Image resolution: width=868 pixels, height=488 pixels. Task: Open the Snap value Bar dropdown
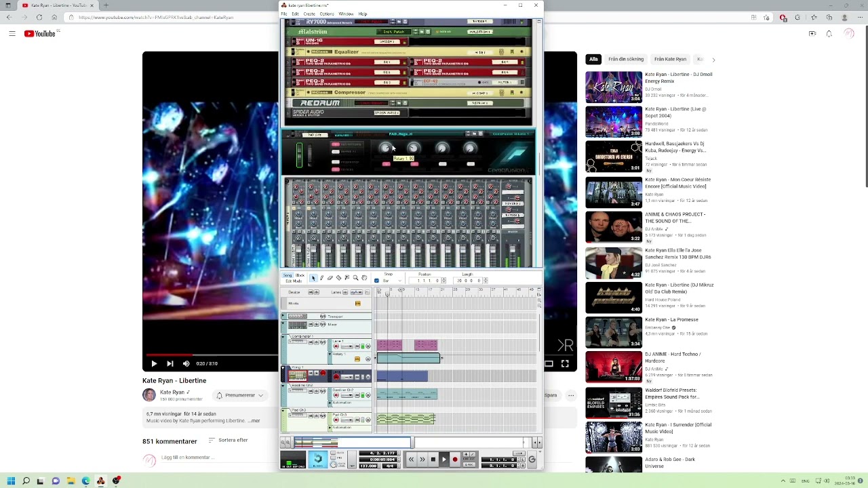[x=393, y=281]
